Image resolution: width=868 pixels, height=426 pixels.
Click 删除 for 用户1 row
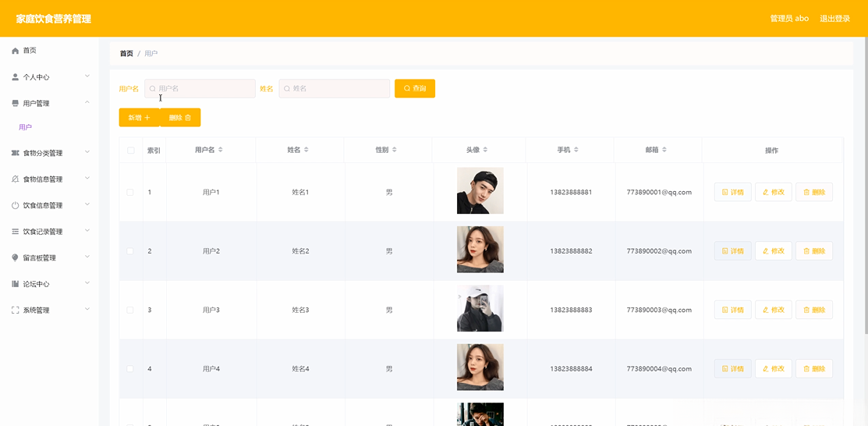click(x=813, y=192)
